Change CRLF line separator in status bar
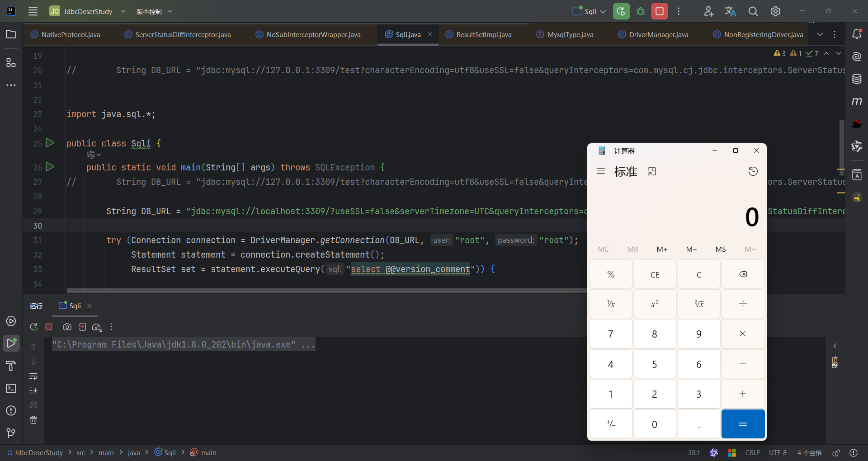 tap(753, 453)
